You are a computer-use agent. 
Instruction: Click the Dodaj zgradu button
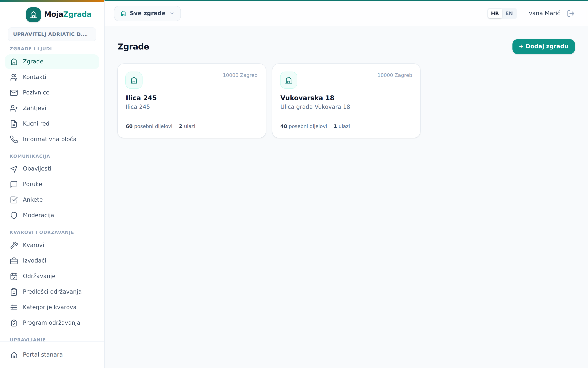[543, 46]
